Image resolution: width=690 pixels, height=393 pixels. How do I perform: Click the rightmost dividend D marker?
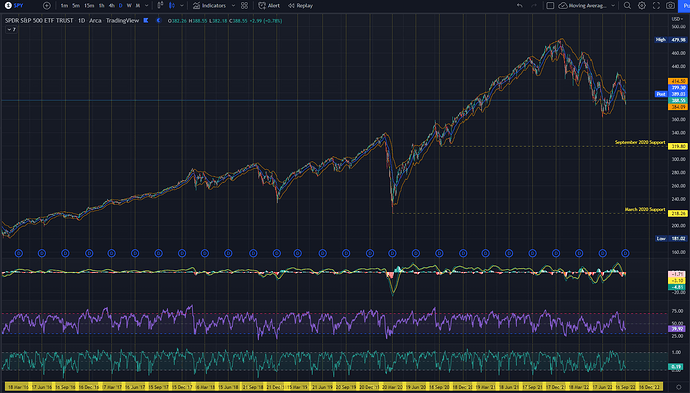click(x=625, y=253)
